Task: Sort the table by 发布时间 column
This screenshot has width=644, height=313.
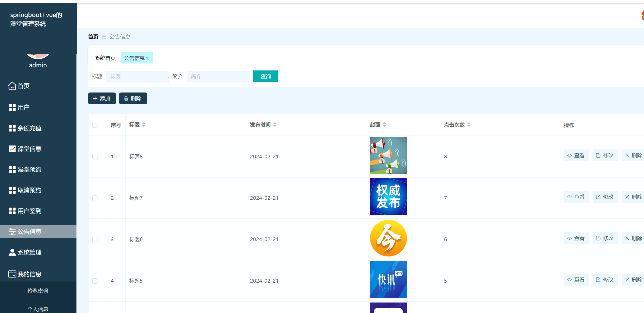Action: pyautogui.click(x=275, y=125)
